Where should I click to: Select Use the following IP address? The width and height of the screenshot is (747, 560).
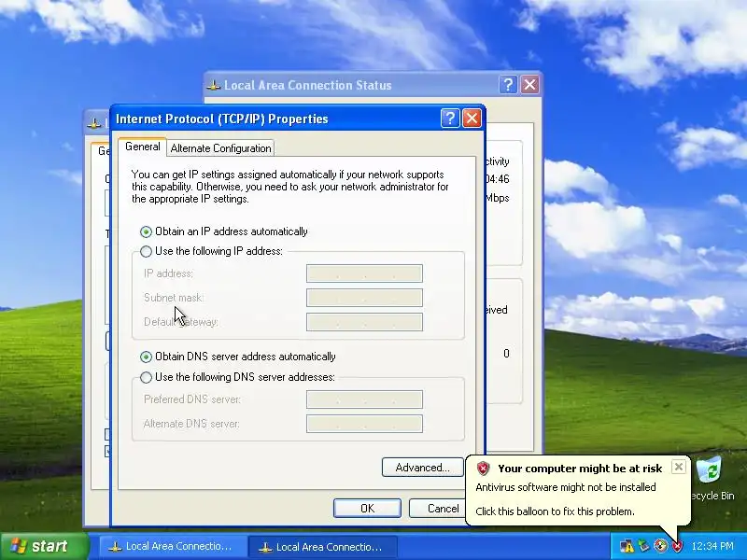click(x=212, y=251)
